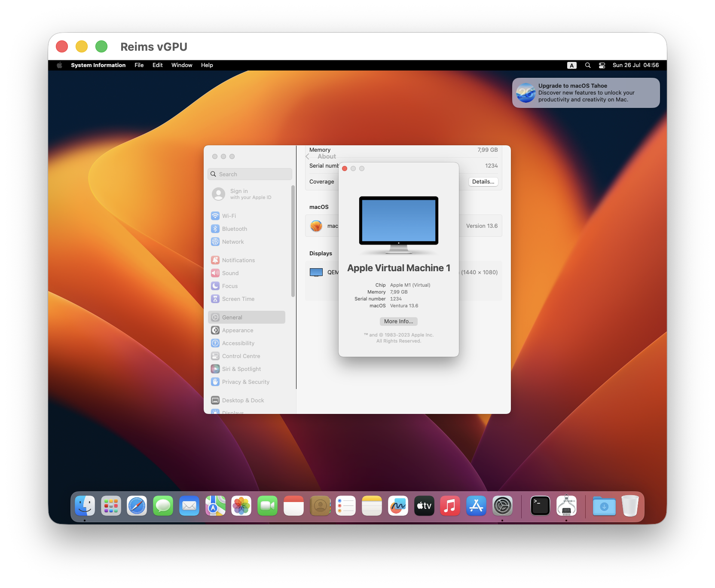
Task: Open the Window menu
Action: (x=182, y=65)
